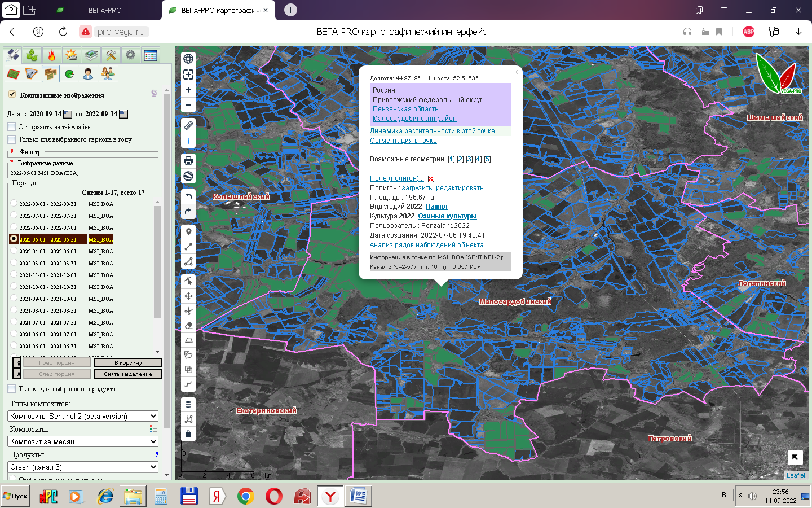Open the user group icon
Image resolution: width=812 pixels, height=508 pixels.
point(107,74)
